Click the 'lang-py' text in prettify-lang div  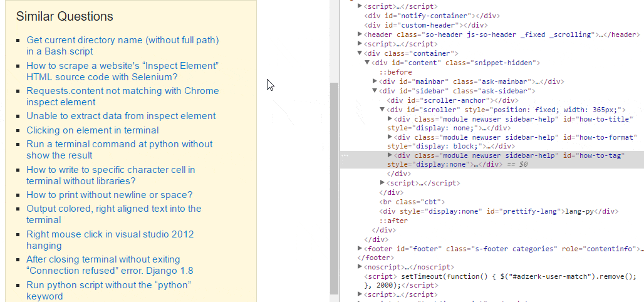[x=578, y=211]
